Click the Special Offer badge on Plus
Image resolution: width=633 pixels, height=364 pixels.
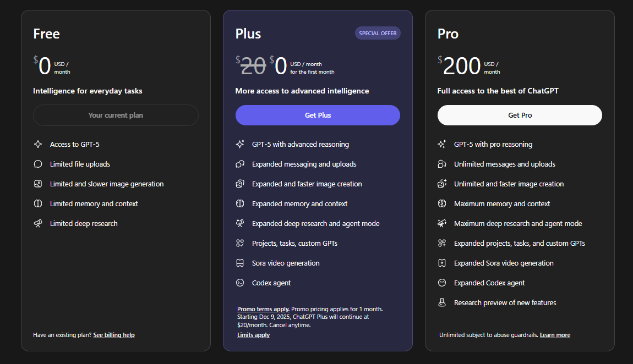click(378, 34)
